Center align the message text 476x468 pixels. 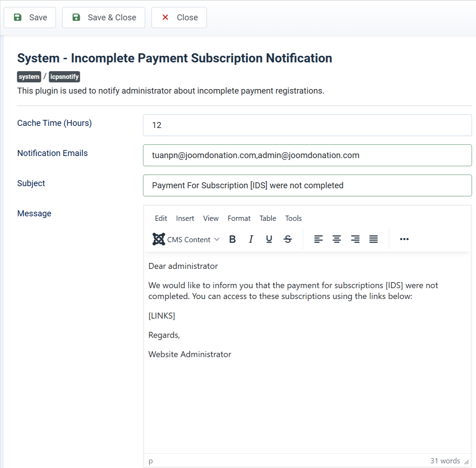click(337, 239)
